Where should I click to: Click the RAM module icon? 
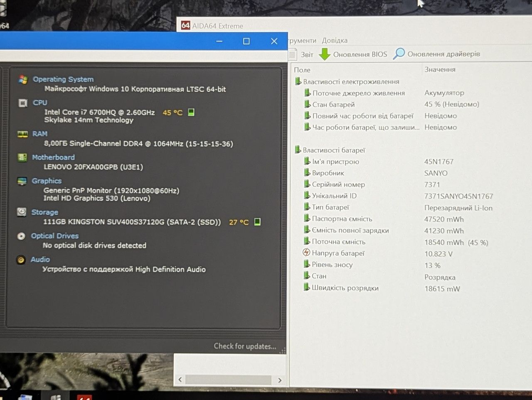(x=22, y=134)
